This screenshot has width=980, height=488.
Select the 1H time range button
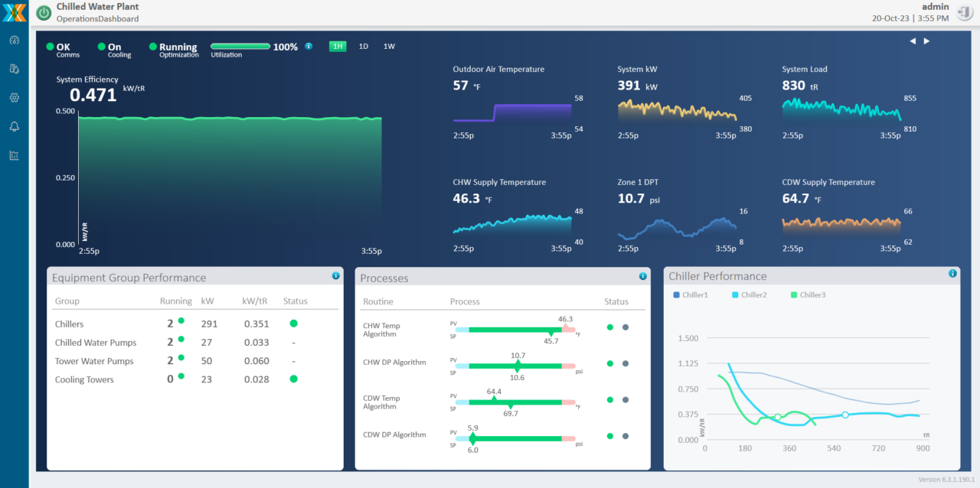338,47
